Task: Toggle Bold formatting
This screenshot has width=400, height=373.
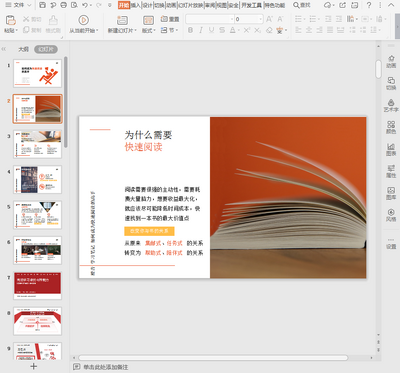Action: click(190, 30)
